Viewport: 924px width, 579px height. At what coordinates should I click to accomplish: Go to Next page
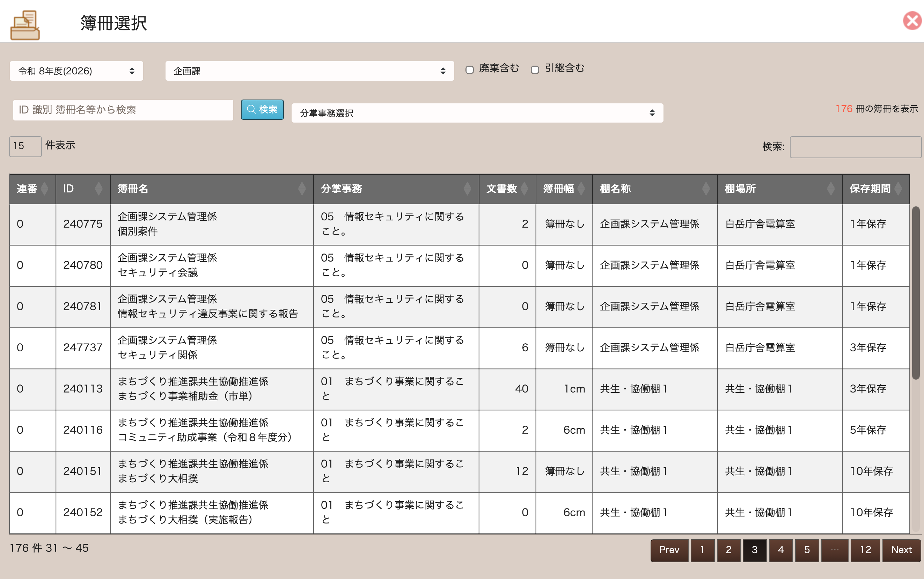coord(901,550)
